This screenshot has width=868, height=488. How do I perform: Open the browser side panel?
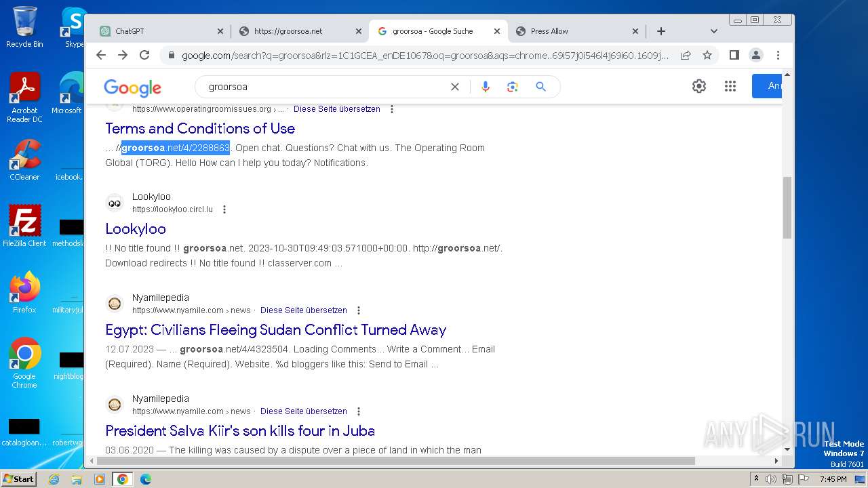(x=734, y=55)
